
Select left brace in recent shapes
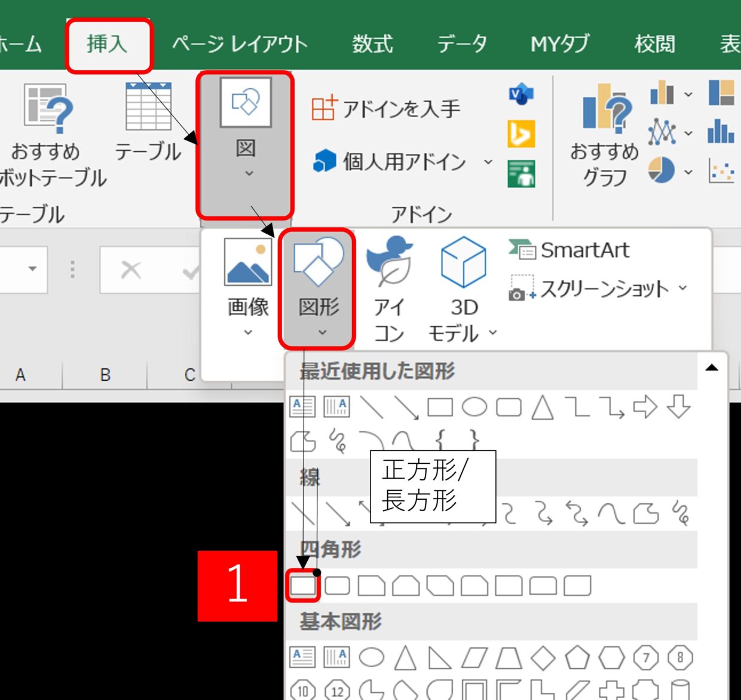(440, 441)
